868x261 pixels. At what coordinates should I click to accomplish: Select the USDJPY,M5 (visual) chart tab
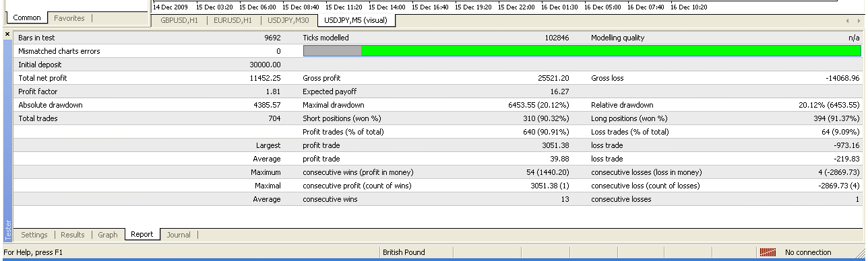pyautogui.click(x=356, y=20)
